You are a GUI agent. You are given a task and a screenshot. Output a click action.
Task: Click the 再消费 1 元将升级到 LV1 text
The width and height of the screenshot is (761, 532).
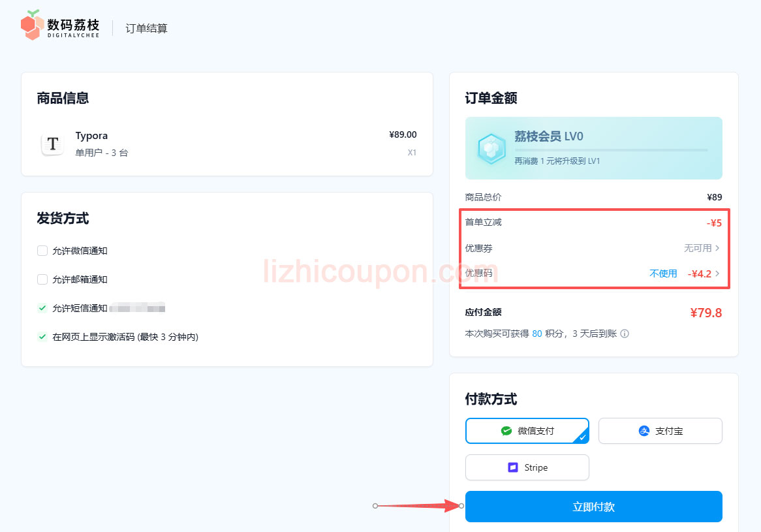[x=557, y=161]
